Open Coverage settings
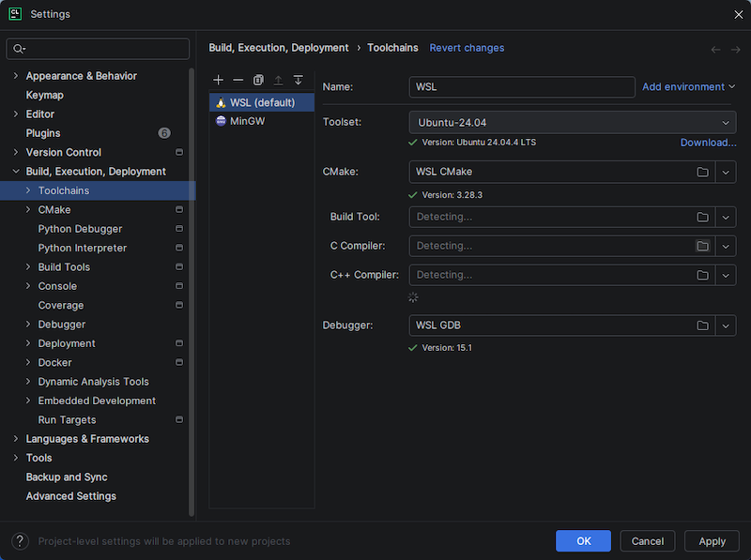Image resolution: width=751 pixels, height=560 pixels. 61,306
